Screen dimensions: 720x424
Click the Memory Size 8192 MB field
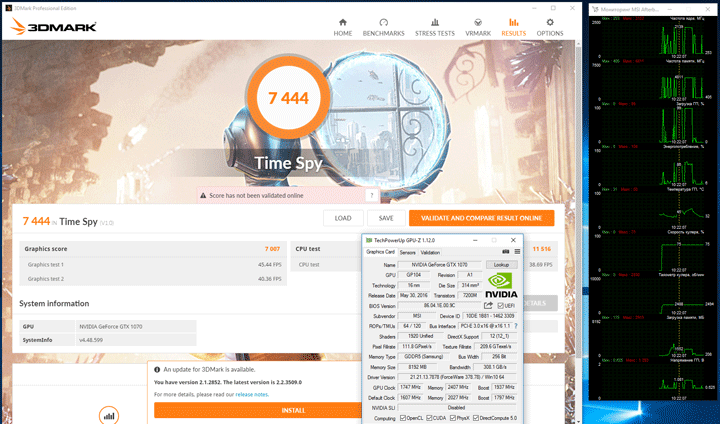417,367
